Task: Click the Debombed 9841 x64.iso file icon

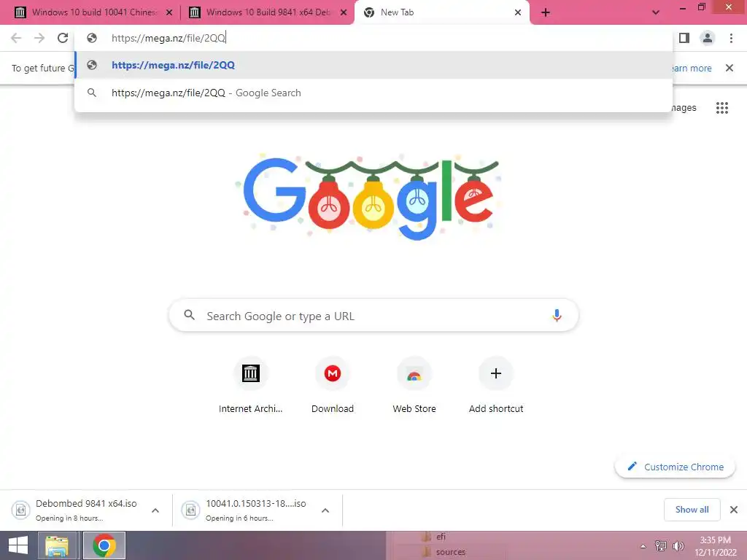Action: pos(21,510)
